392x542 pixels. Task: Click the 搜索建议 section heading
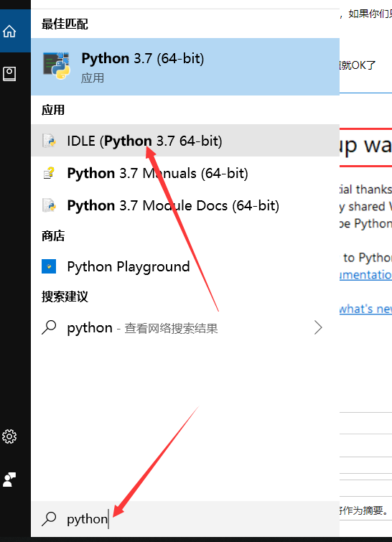tap(65, 296)
